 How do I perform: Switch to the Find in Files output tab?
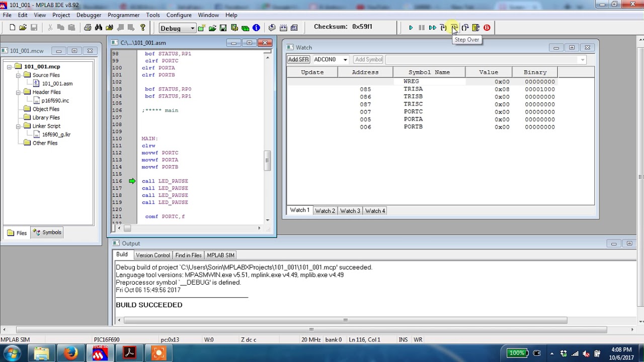(x=188, y=255)
